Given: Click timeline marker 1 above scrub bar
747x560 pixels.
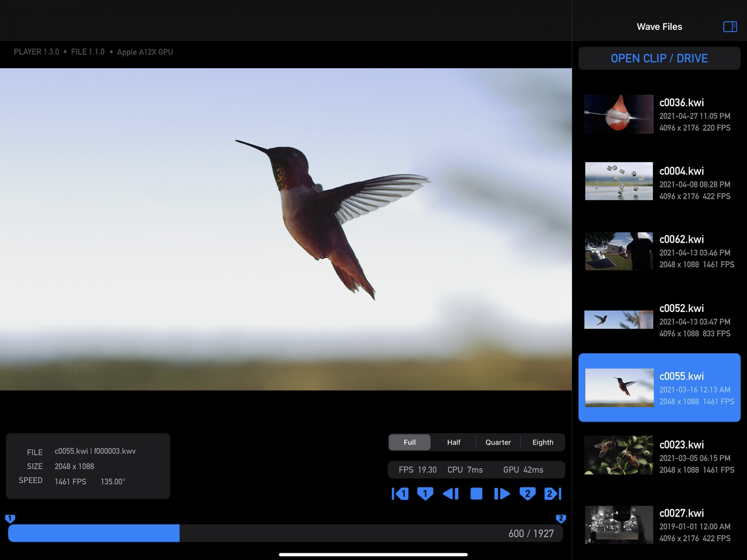Looking at the screenshot, I should pyautogui.click(x=10, y=518).
